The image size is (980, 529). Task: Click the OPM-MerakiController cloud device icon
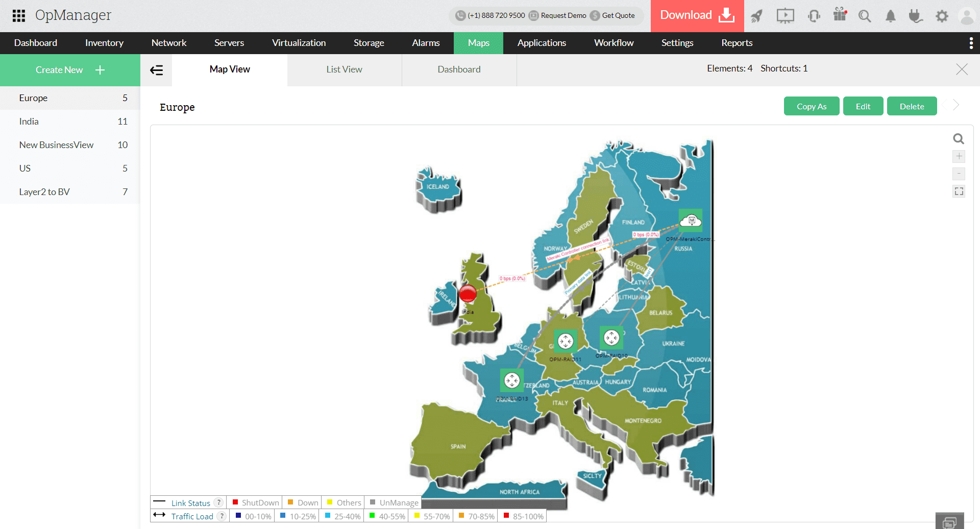(691, 221)
